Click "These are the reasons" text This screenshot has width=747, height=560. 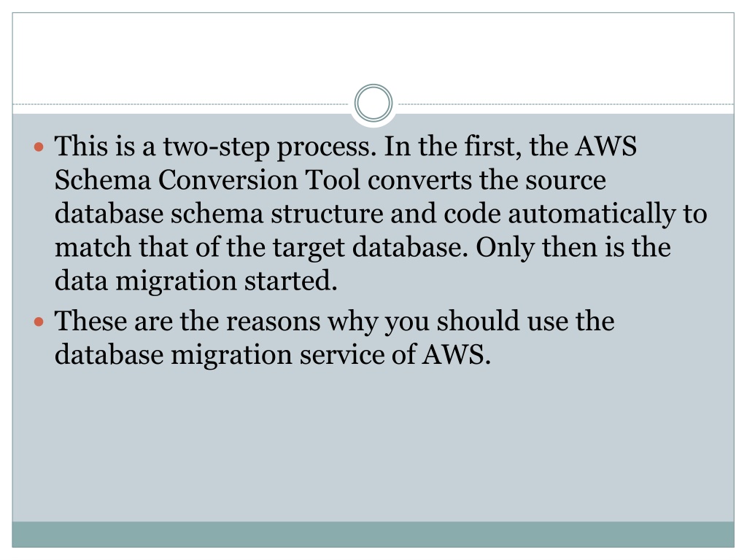(187, 321)
